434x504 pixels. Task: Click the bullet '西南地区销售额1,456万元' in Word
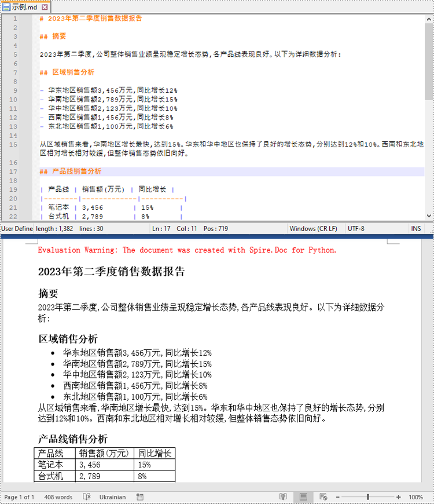(135, 385)
